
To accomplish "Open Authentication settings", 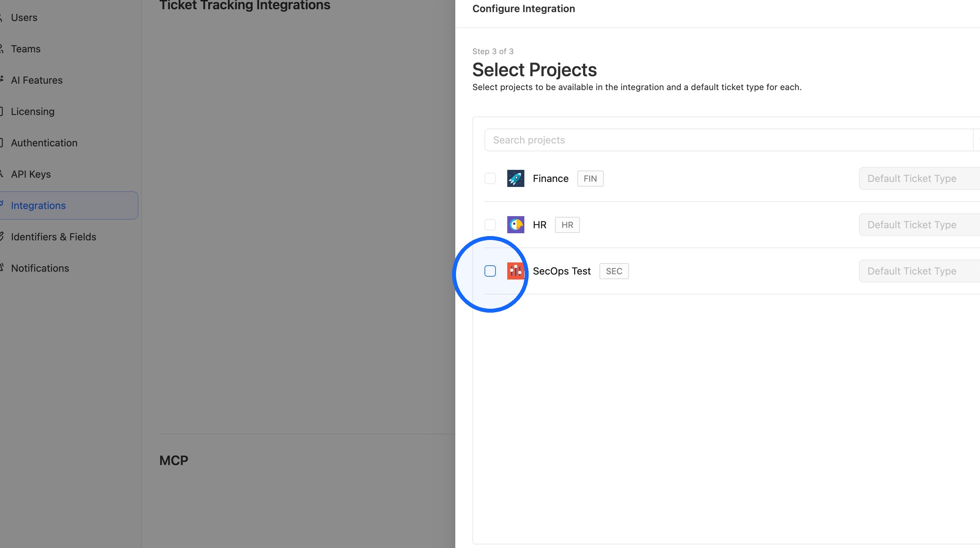I will point(44,143).
